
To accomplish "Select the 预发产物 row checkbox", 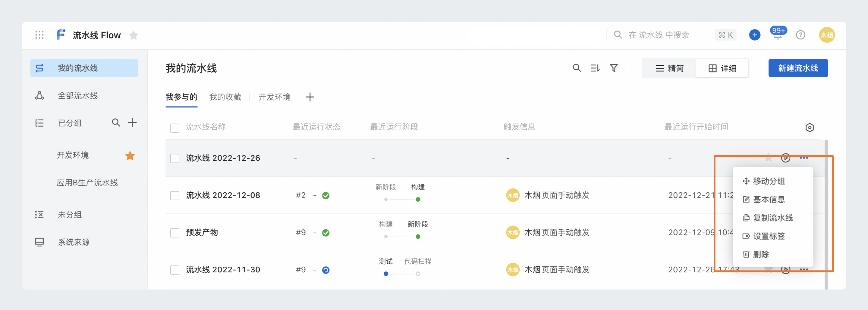I will point(175,233).
